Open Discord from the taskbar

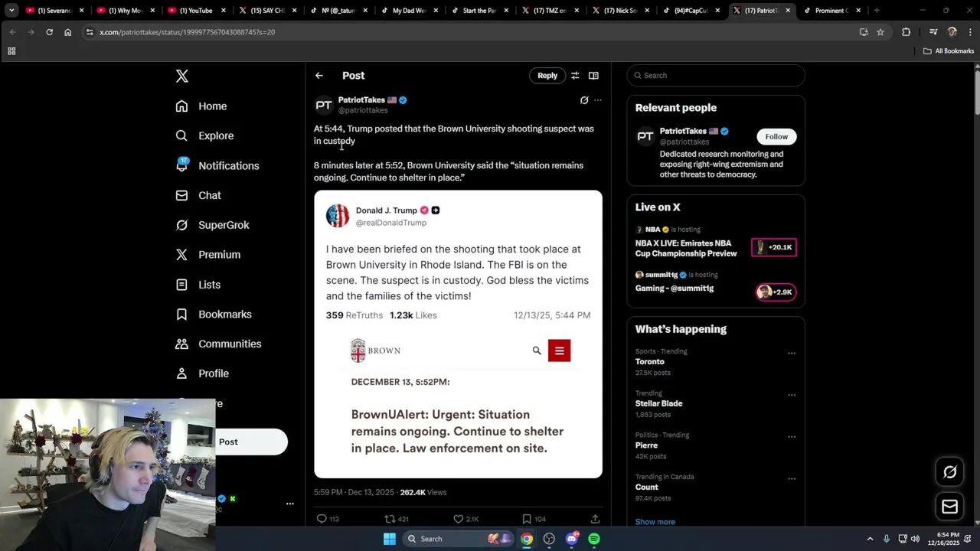[x=572, y=539]
